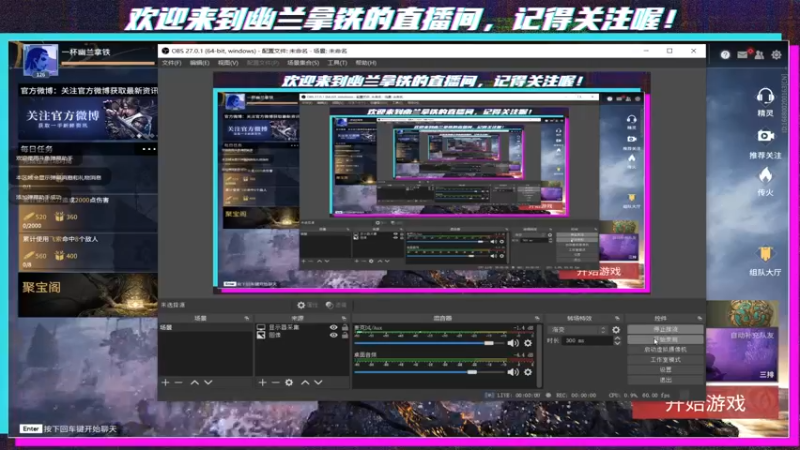The image size is (800, 450).
Task: Undock the 控件 panel via its header icon
Action: (699, 318)
